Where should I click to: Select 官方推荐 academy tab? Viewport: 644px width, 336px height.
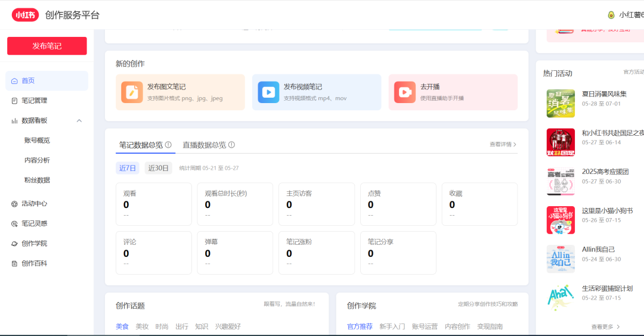point(360,326)
